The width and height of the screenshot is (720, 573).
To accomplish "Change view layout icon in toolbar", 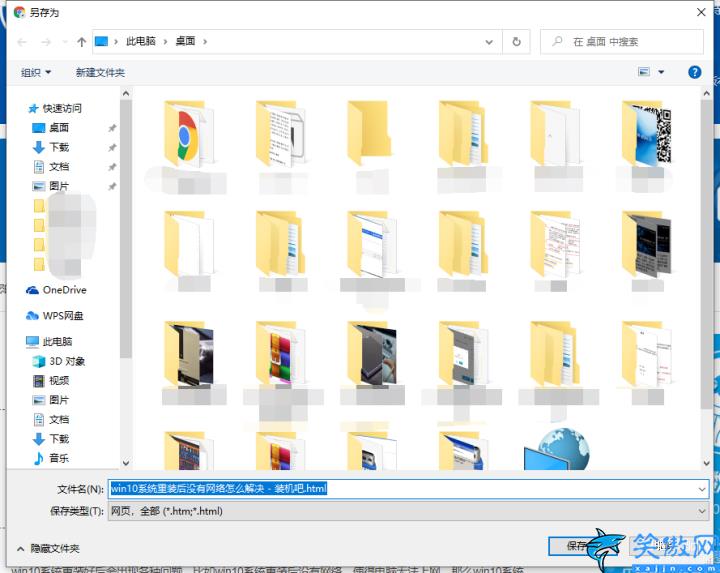I will (644, 72).
